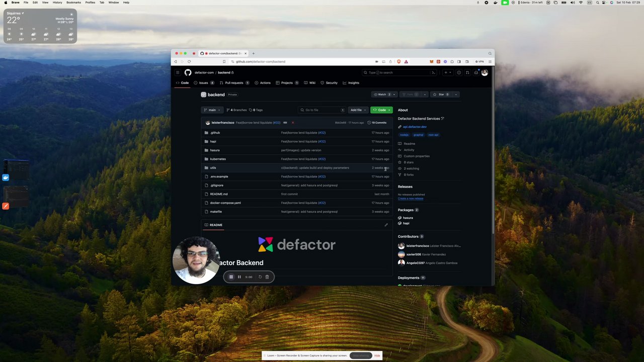Open the Projects tab
Image resolution: width=644 pixels, height=362 pixels.
tap(287, 83)
